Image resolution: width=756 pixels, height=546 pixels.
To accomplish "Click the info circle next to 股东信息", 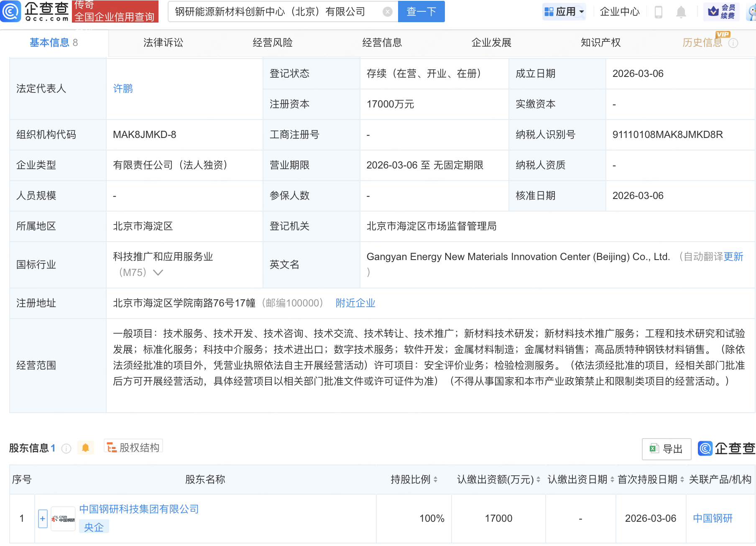I will [66, 448].
